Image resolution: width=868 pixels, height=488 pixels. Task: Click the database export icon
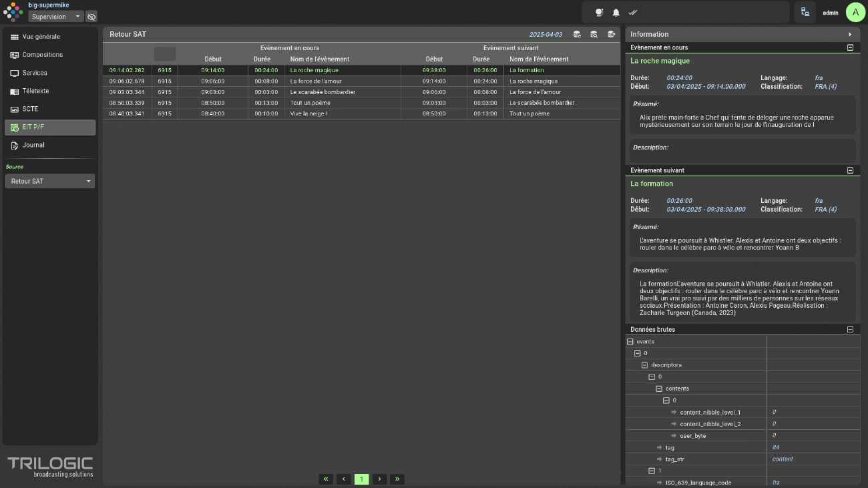pos(611,34)
